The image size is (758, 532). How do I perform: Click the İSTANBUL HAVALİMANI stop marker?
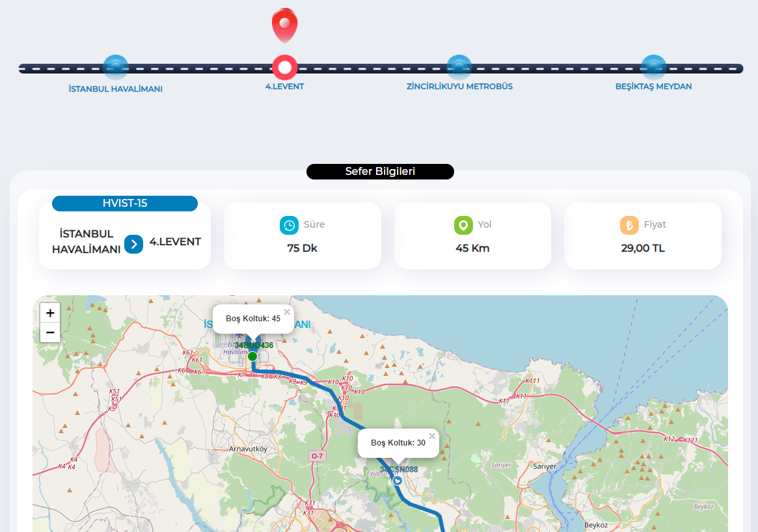click(116, 67)
